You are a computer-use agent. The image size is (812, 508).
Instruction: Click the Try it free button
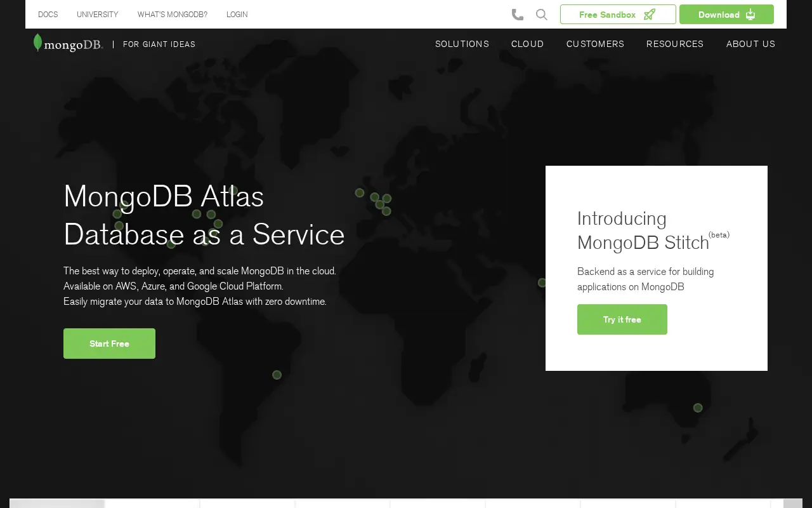[622, 319]
